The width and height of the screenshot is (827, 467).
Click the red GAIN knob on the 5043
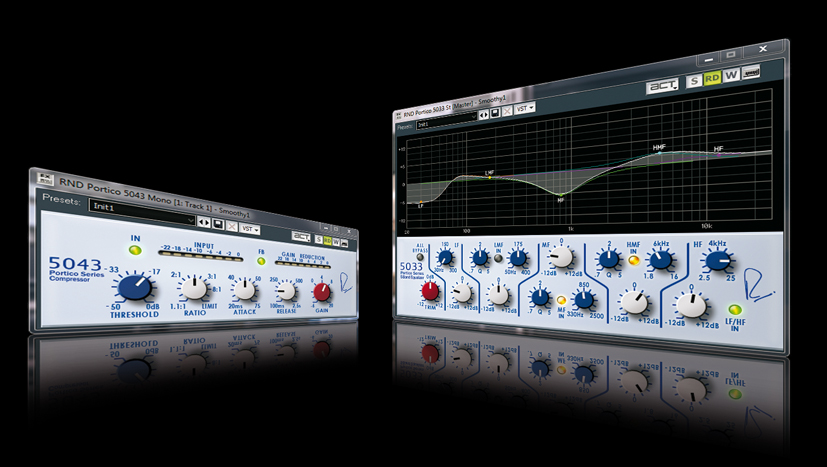(x=322, y=292)
